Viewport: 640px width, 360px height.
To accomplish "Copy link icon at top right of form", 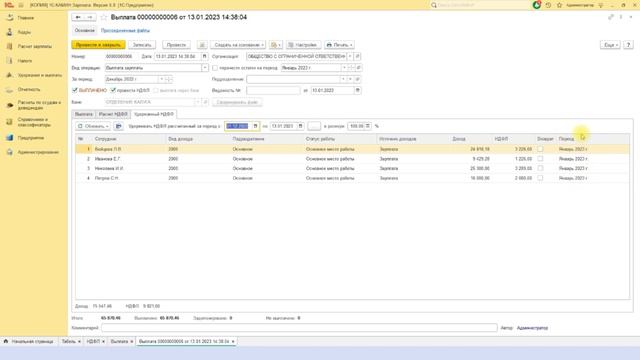I will click(611, 17).
